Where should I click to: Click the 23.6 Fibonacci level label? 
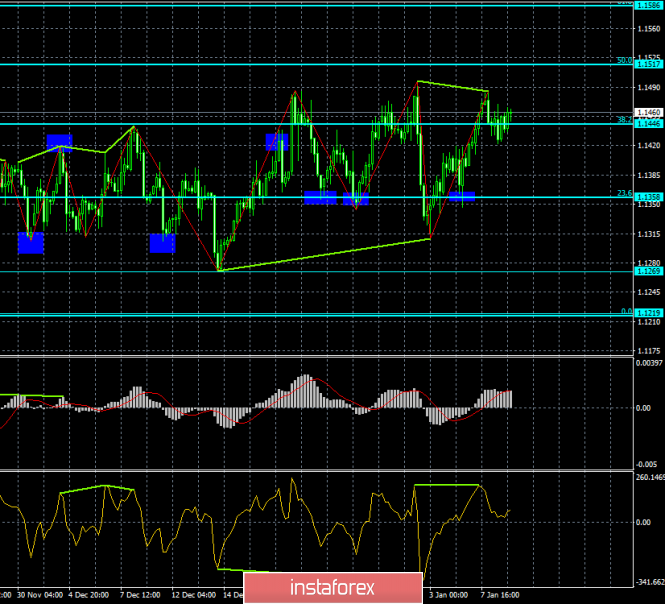tap(624, 193)
